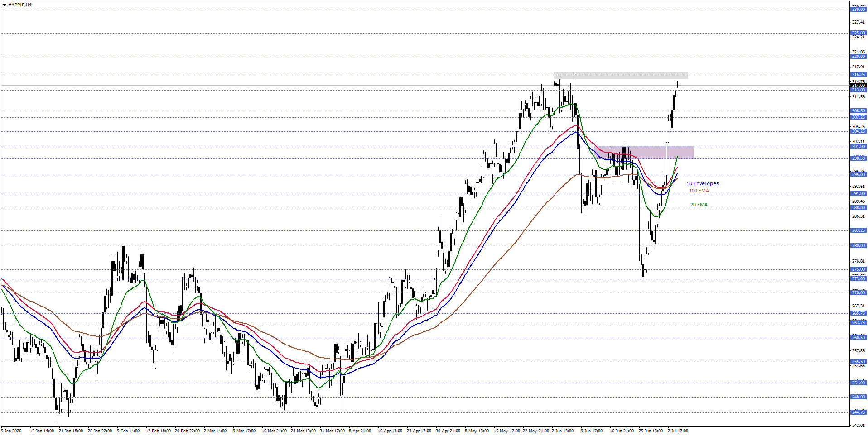Click the 308.50 price level tag
868x436 pixels.
click(858, 110)
